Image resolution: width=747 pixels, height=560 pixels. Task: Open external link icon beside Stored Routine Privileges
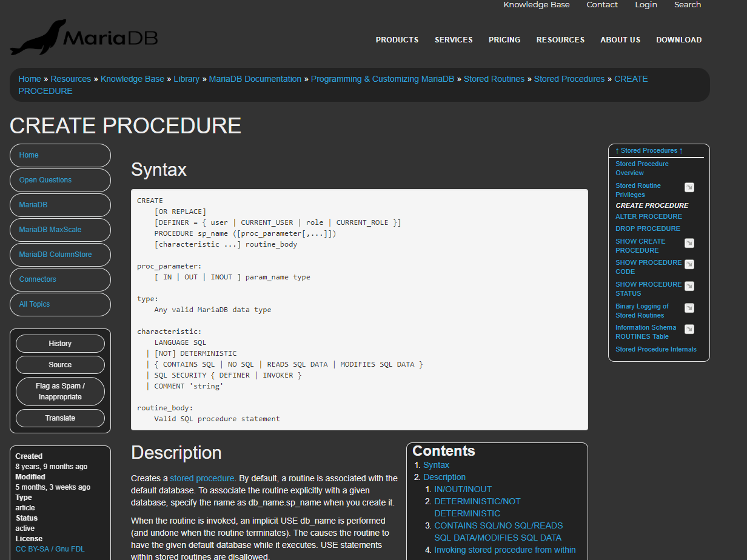pos(689,187)
